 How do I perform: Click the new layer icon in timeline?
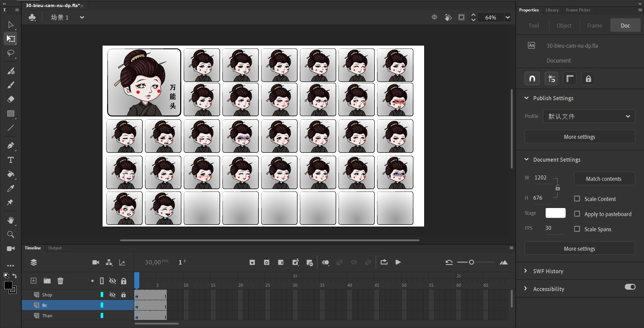pos(34,281)
